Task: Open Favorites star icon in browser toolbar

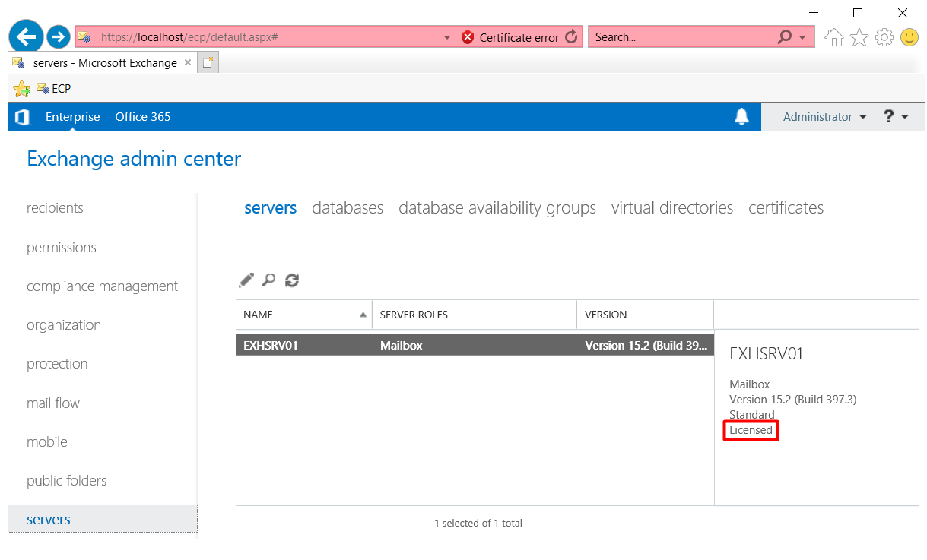Action: click(859, 36)
